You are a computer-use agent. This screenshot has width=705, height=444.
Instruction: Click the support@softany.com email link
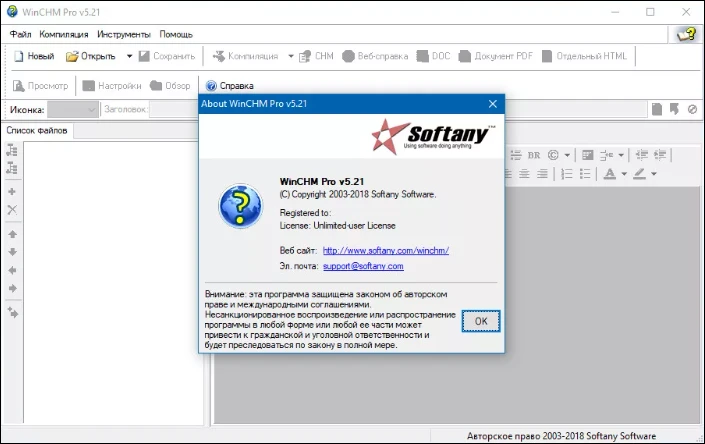point(363,266)
